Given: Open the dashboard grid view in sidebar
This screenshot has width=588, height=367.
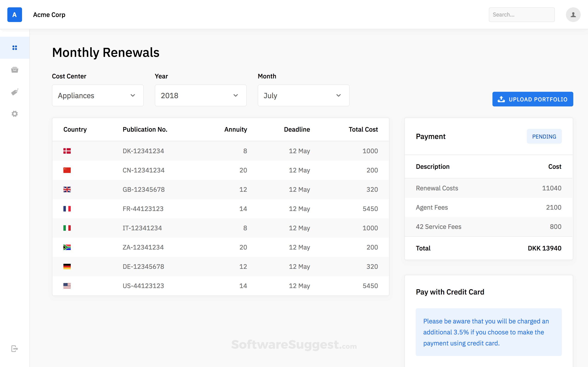Looking at the screenshot, I should 14,48.
